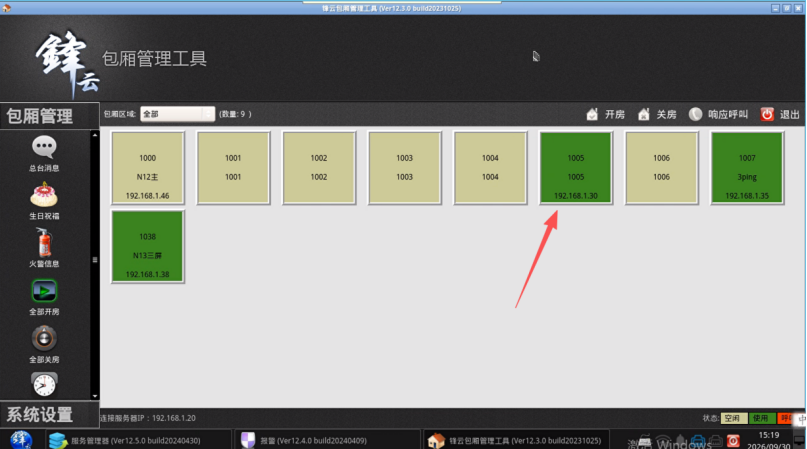
Task: Select green room tile 1038 N13三屏
Action: click(148, 247)
